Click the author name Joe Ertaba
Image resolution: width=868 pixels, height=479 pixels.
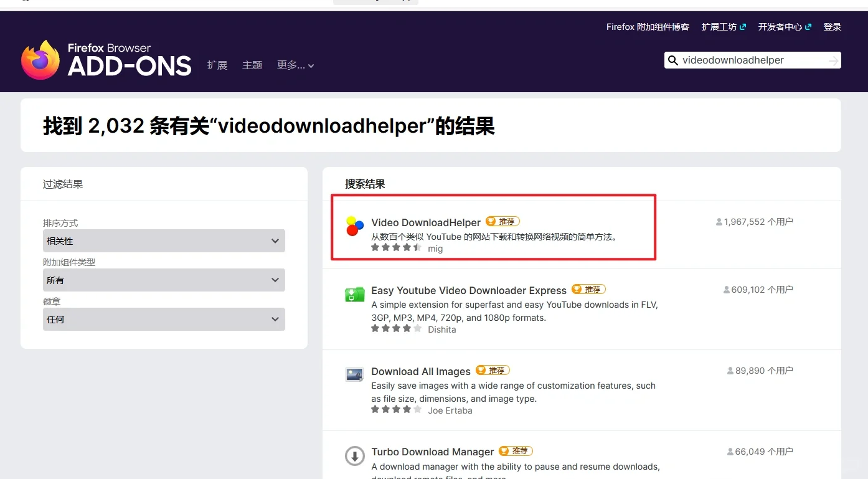(450, 410)
